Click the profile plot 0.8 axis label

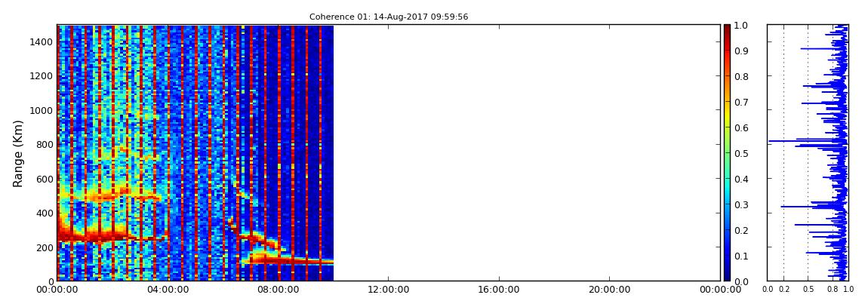pyautogui.click(x=832, y=290)
